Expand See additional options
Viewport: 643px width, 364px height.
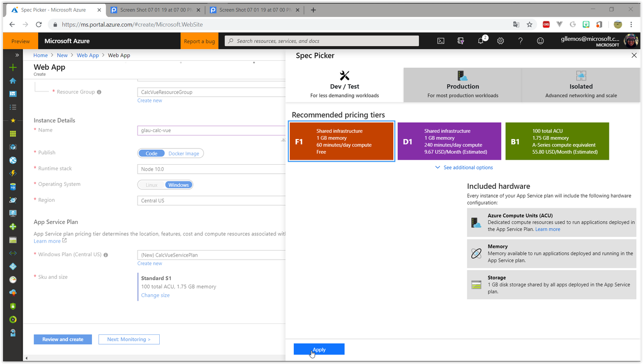[x=464, y=168]
